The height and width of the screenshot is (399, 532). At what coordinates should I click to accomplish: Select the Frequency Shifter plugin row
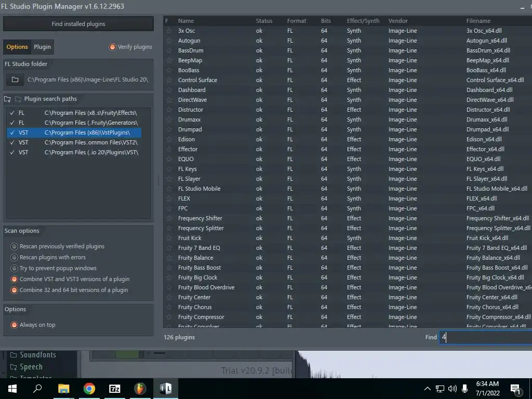pos(348,218)
